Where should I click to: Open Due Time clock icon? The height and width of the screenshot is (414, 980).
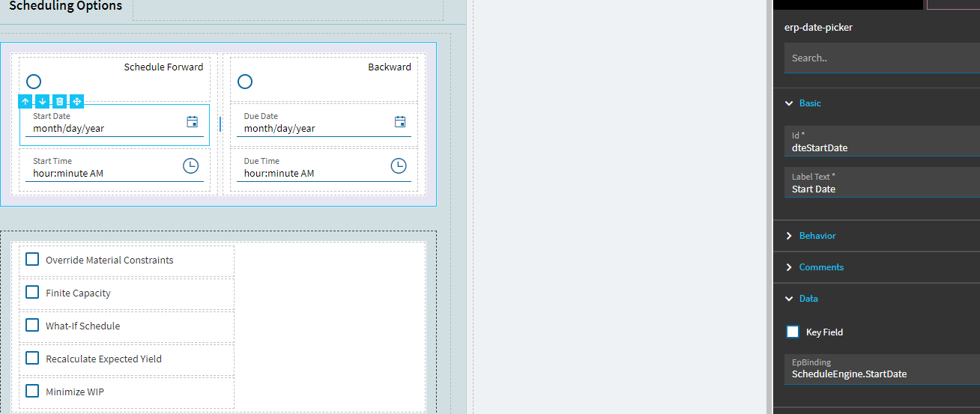[399, 165]
